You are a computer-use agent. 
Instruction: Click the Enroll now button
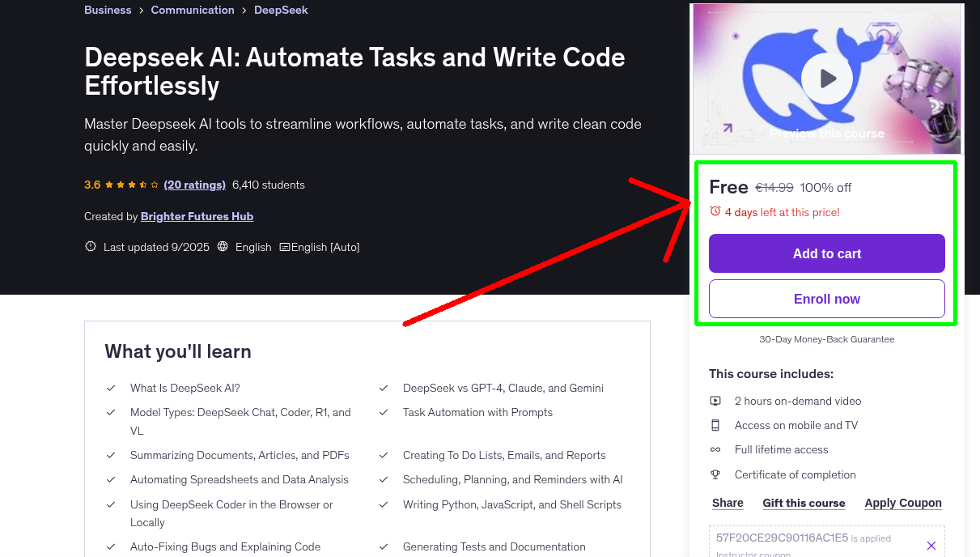(826, 298)
